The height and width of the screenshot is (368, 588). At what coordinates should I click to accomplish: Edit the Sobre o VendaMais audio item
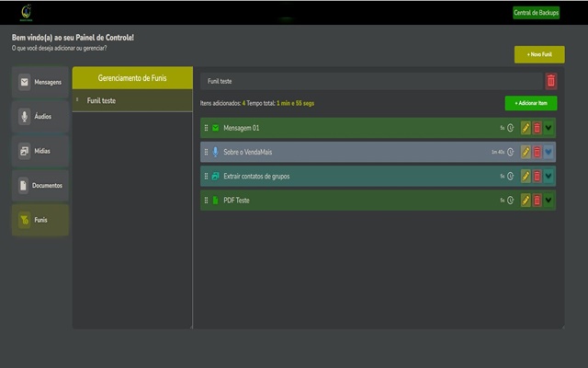point(526,152)
